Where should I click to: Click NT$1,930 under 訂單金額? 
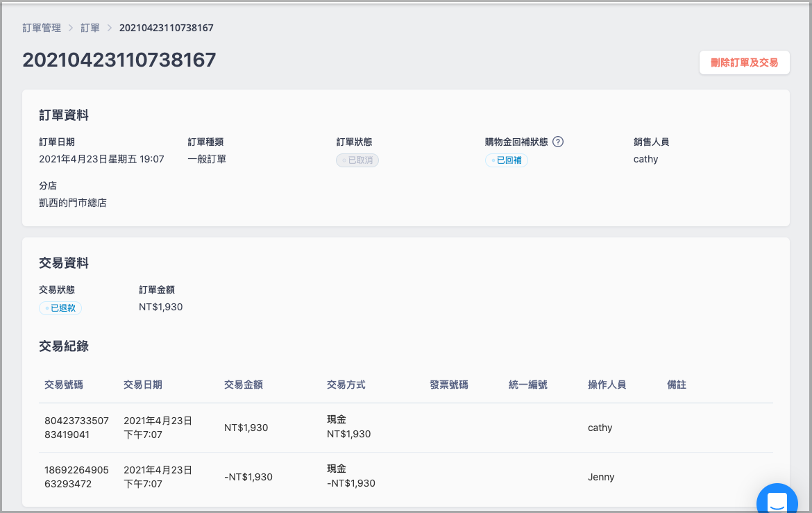point(160,307)
